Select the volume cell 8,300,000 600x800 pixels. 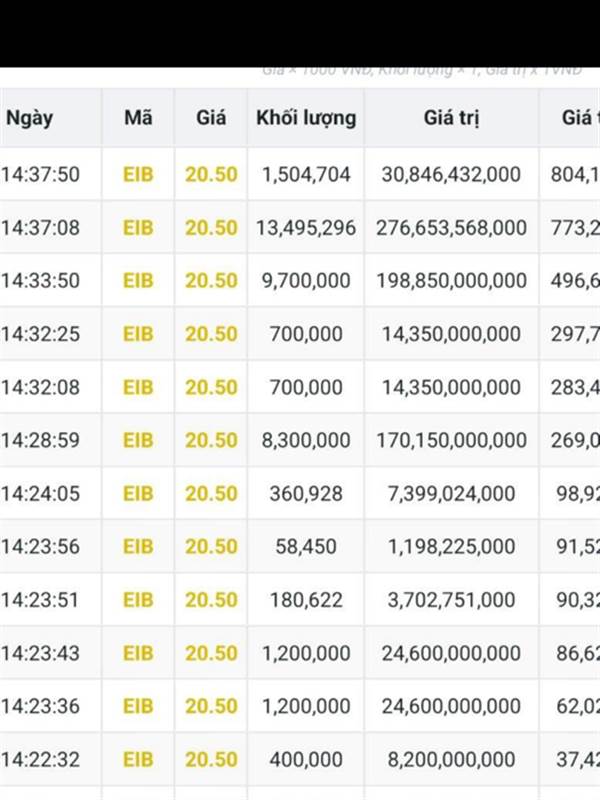306,440
